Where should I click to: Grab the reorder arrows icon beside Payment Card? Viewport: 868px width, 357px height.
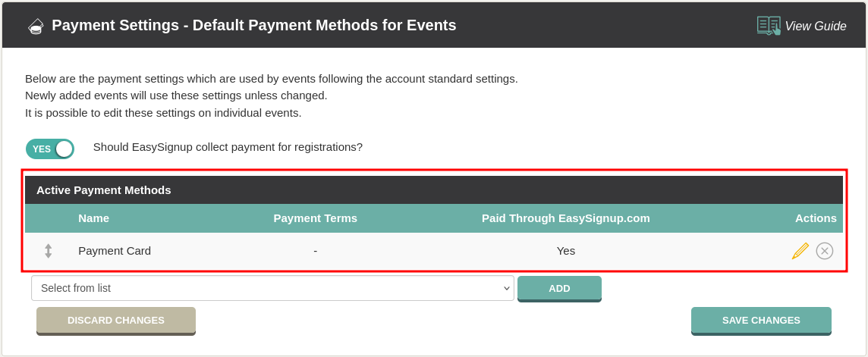48,251
